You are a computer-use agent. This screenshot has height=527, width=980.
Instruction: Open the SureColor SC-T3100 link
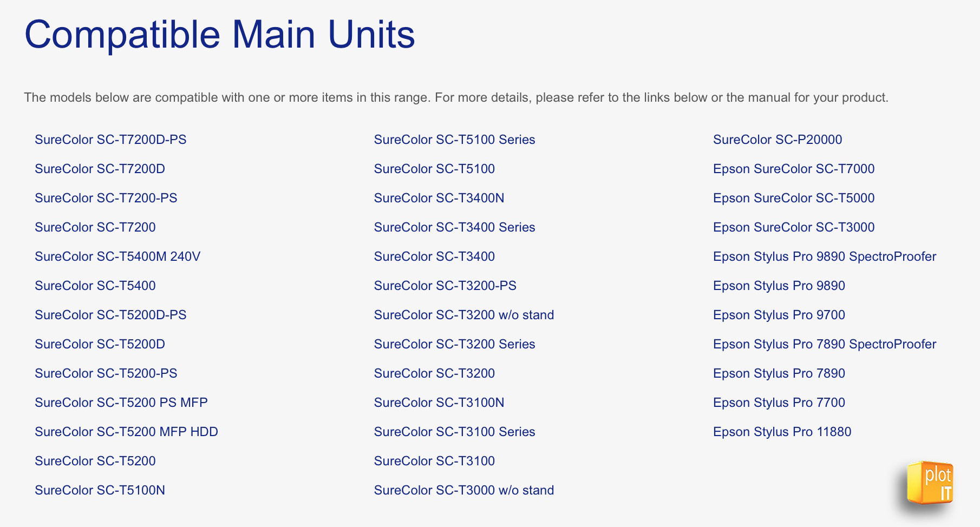(434, 461)
